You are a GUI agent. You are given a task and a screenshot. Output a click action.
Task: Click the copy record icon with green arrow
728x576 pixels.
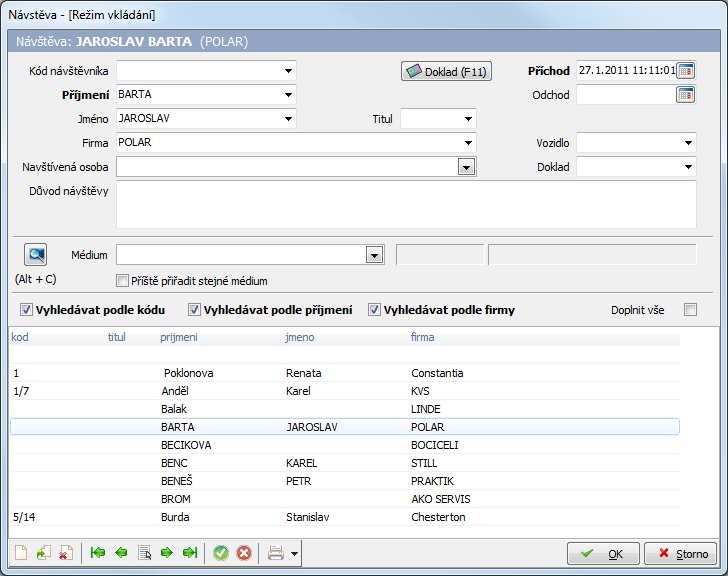(x=44, y=553)
